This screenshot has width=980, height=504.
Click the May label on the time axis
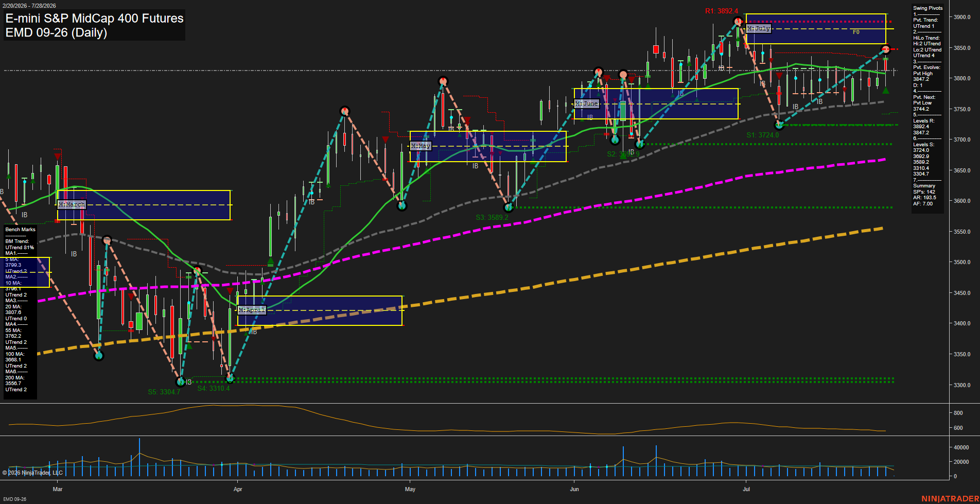[x=410, y=489]
